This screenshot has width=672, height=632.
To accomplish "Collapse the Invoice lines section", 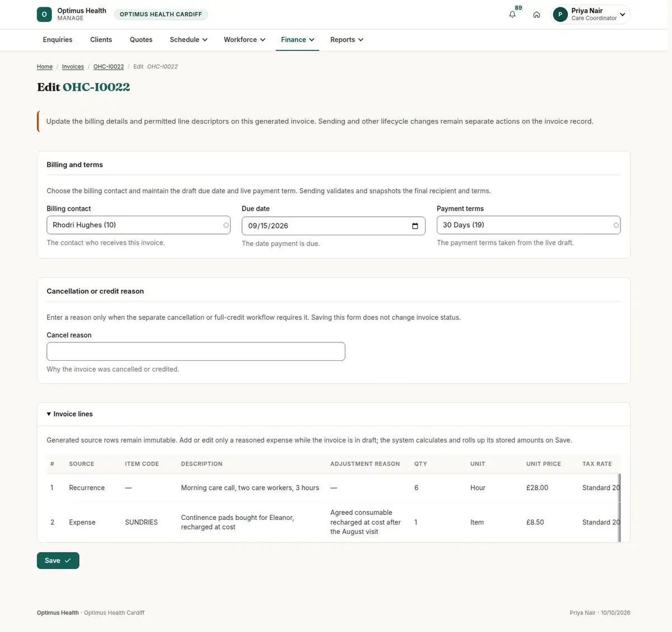I will click(x=69, y=414).
